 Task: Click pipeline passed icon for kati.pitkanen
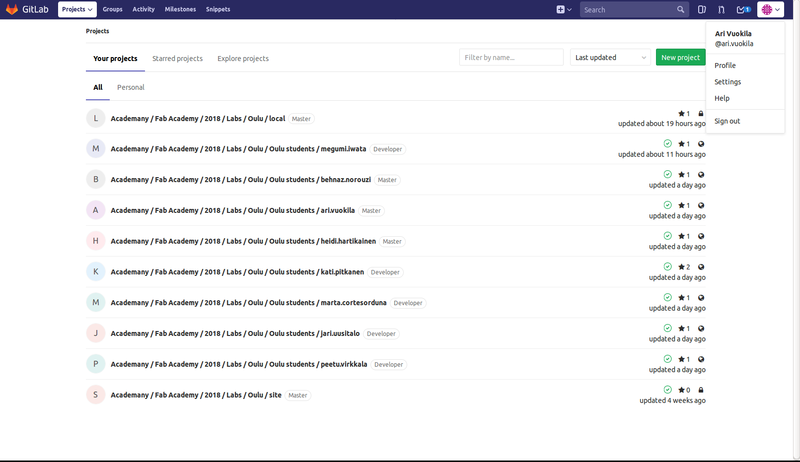click(667, 267)
